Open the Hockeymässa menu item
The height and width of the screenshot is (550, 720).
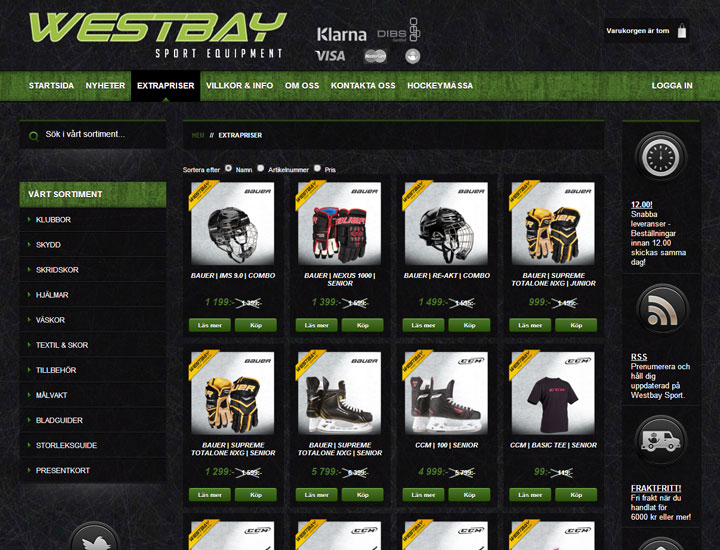pos(440,85)
